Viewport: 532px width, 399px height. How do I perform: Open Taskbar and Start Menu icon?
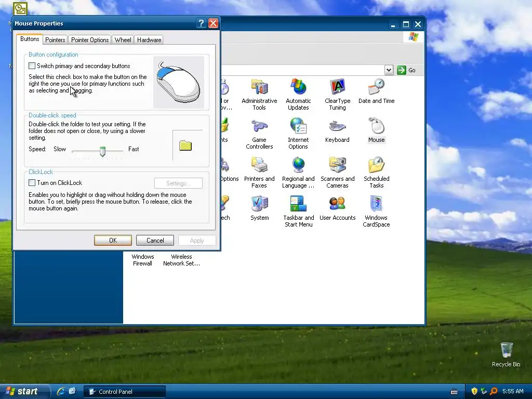pos(299,211)
